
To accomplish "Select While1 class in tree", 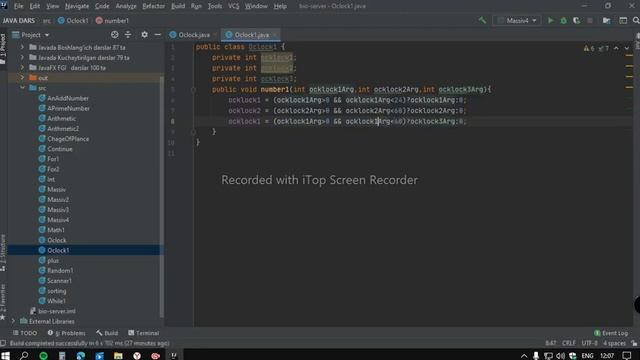I will tap(56, 301).
